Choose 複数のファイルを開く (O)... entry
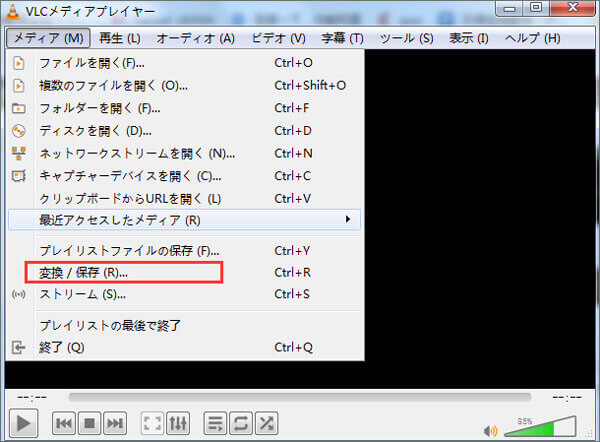600x442 pixels. [184, 85]
